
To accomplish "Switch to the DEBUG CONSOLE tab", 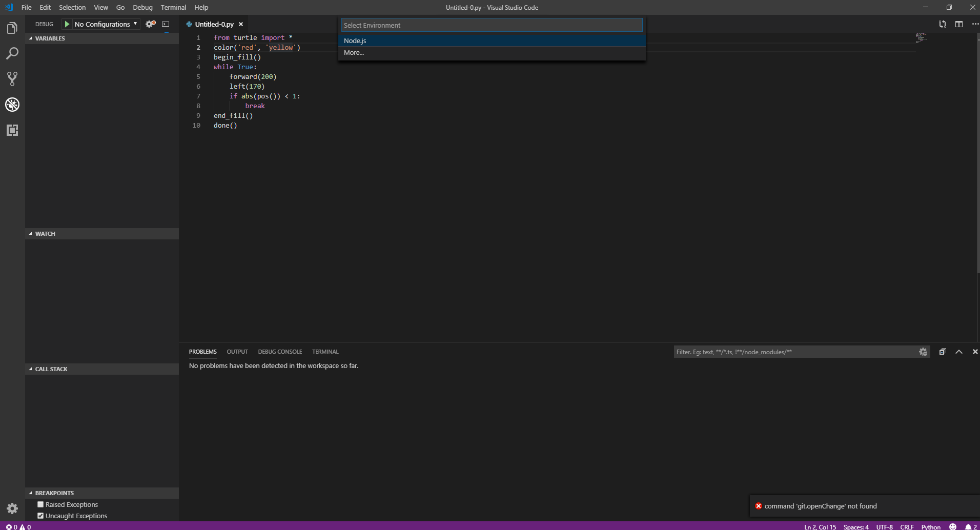I will (280, 352).
